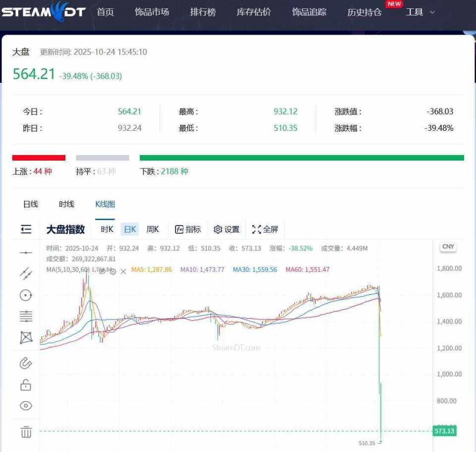The height and width of the screenshot is (452, 476).
Task: Open the CNY currency selector
Action: [447, 246]
